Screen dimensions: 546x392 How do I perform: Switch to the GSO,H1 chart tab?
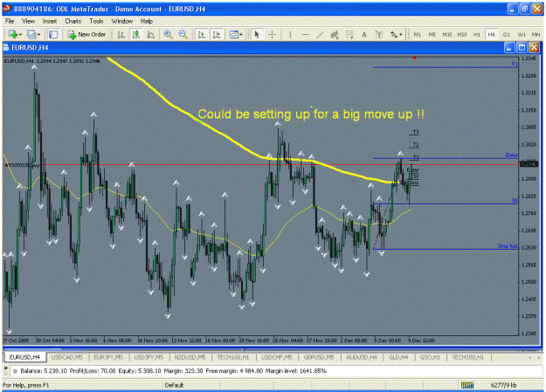(430, 357)
